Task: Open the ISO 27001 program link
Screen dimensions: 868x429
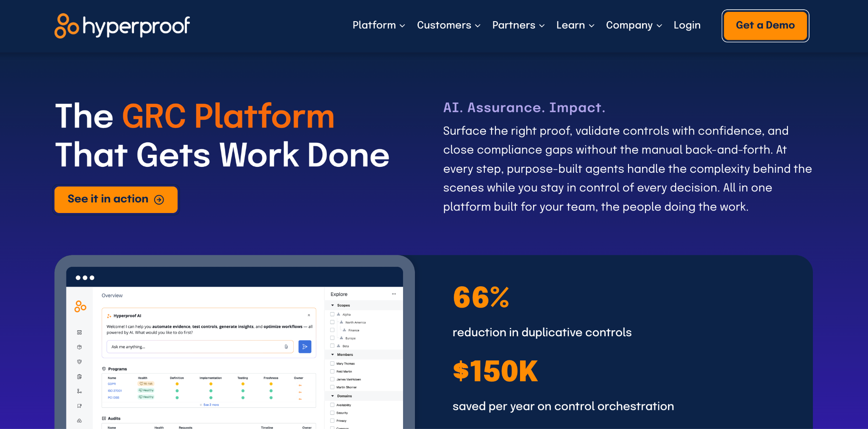Action: tap(115, 391)
